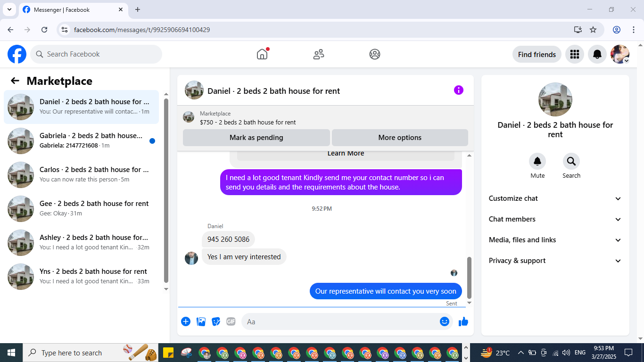
Task: Open Gee's conversation in the list
Action: pos(81,209)
